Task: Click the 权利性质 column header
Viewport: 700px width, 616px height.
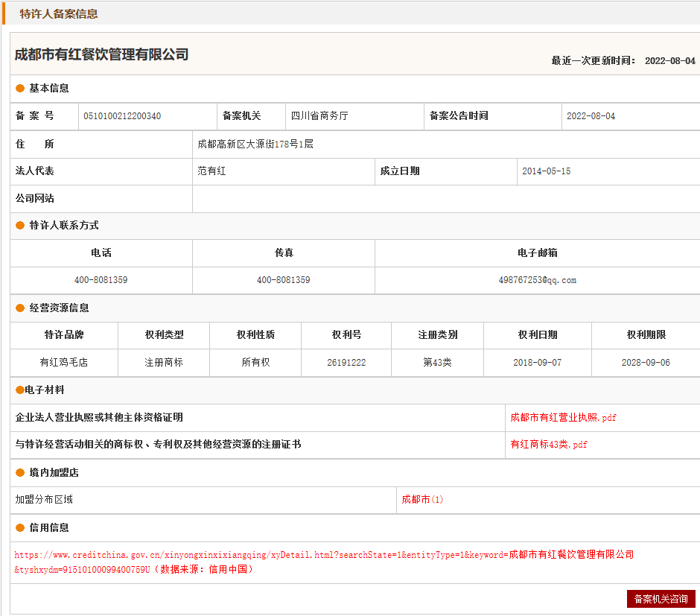Action: [x=256, y=334]
